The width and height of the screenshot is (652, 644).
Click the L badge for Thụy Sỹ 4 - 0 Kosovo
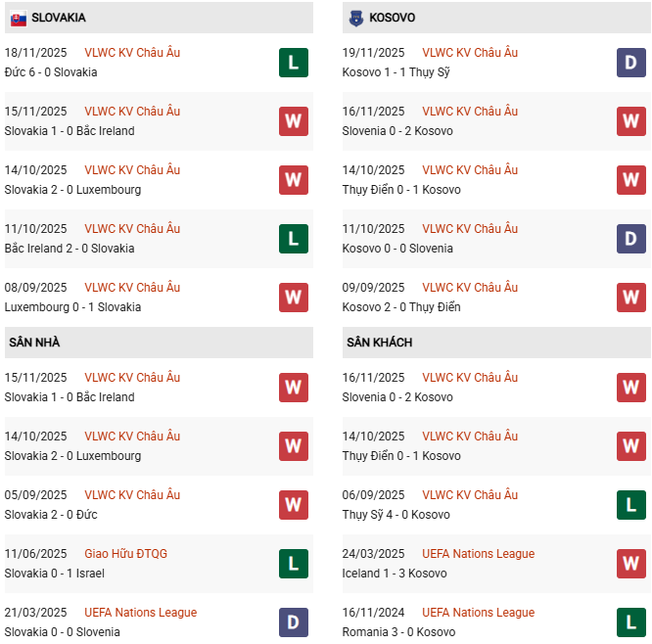coord(630,505)
